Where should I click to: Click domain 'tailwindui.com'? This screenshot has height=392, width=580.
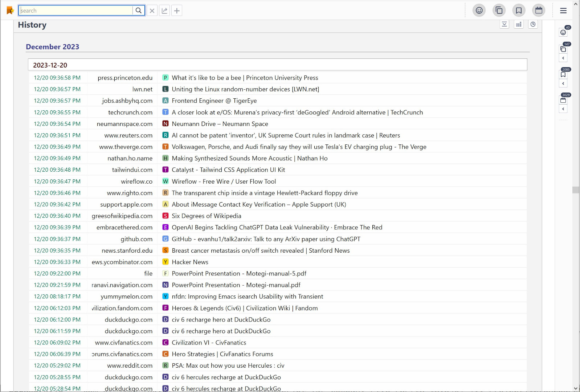coord(132,170)
